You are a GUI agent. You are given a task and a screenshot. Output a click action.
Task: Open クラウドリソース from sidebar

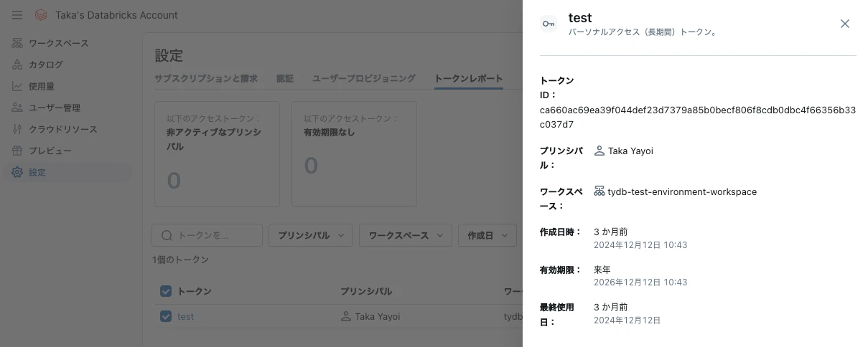coord(70,129)
